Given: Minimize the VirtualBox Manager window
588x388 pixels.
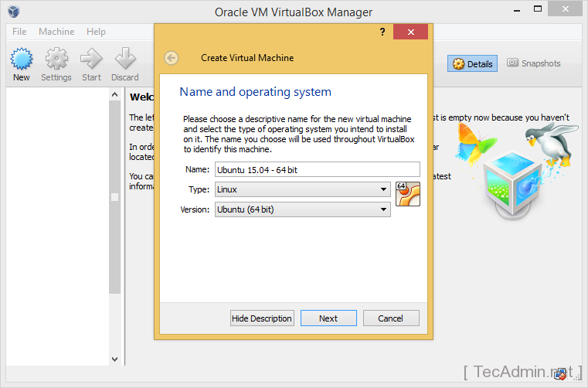Looking at the screenshot, I should coord(517,10).
